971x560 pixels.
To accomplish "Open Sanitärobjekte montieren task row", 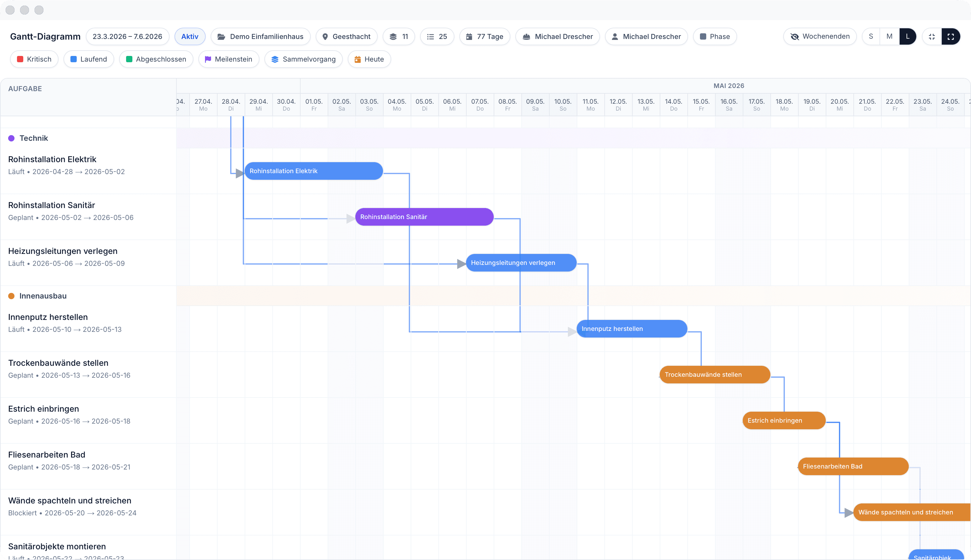I will (x=88, y=548).
